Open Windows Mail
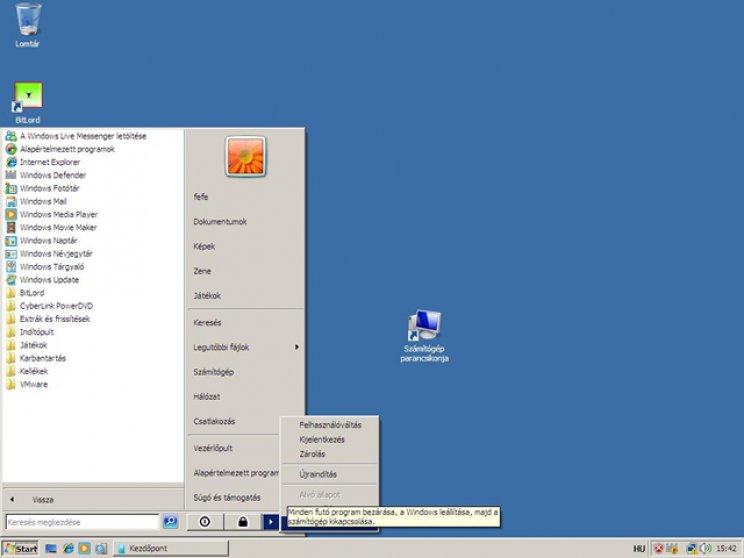Image resolution: width=744 pixels, height=558 pixels. pos(43,201)
